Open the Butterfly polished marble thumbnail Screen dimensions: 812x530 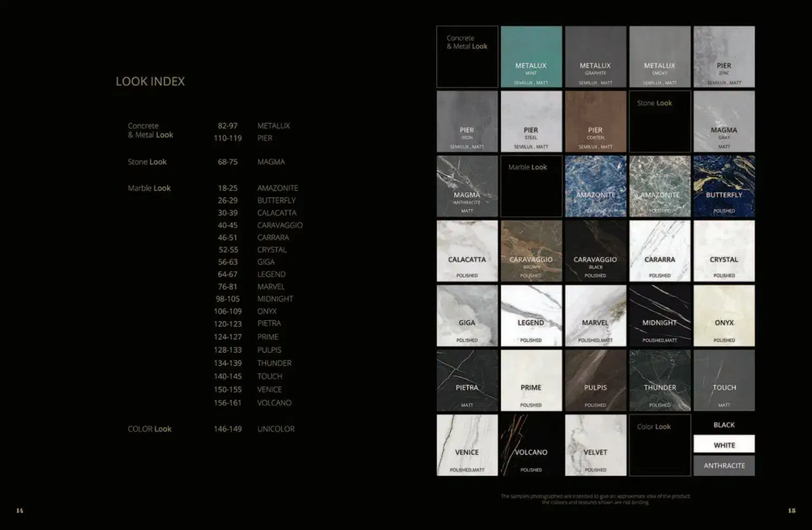point(724,186)
